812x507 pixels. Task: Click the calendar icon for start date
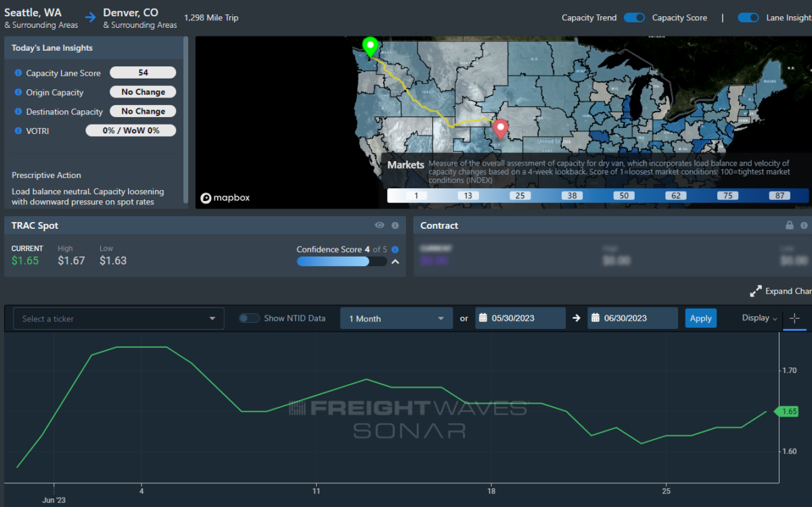click(x=483, y=318)
